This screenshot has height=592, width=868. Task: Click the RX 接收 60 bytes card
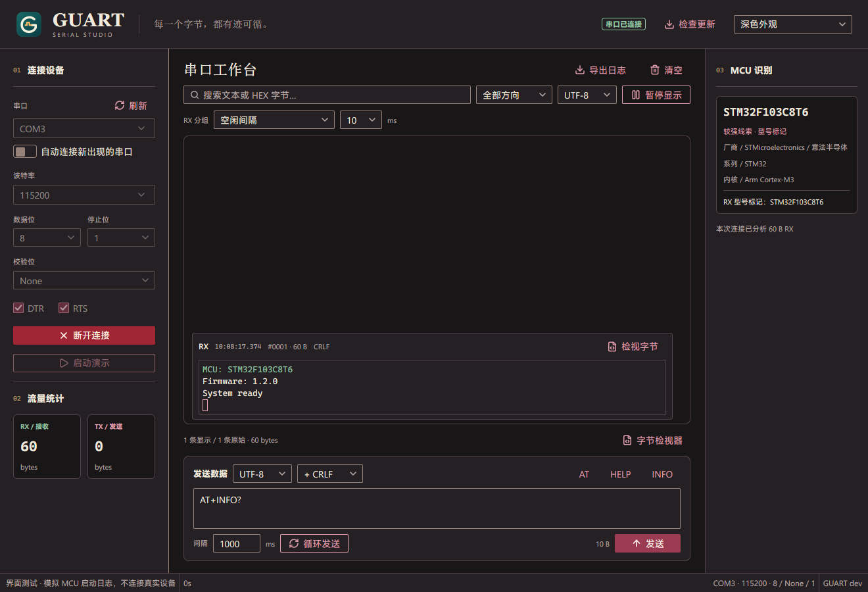click(47, 447)
